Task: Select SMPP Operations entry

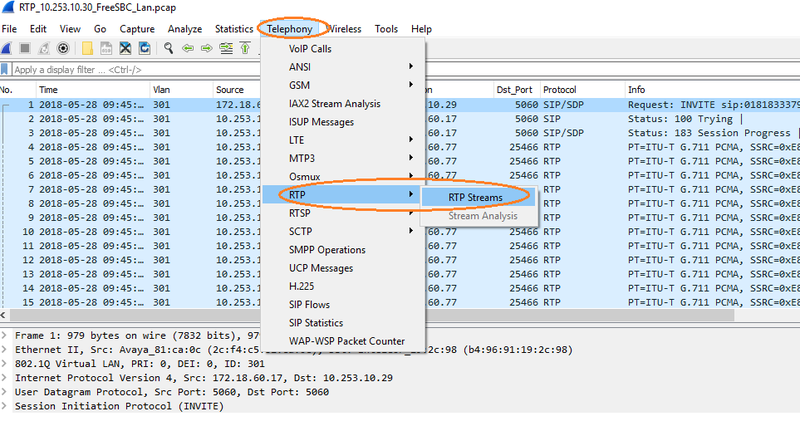Action: click(x=343, y=249)
